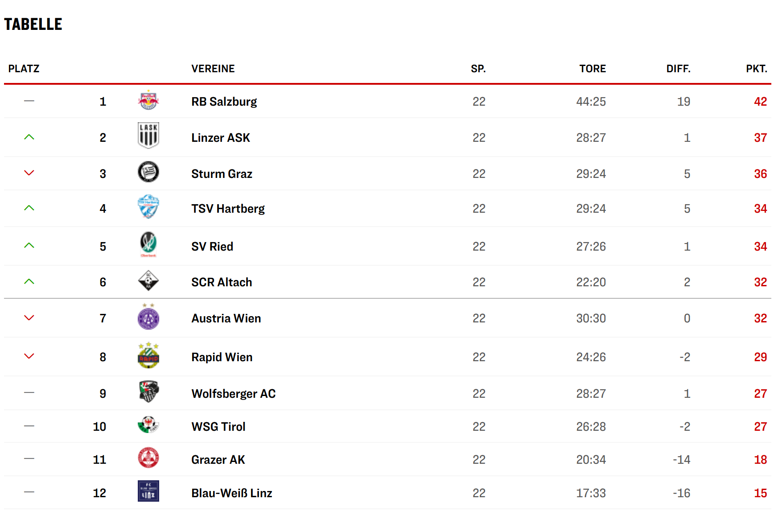Click the DIFF. column header
The height and width of the screenshot is (532, 774).
point(678,69)
